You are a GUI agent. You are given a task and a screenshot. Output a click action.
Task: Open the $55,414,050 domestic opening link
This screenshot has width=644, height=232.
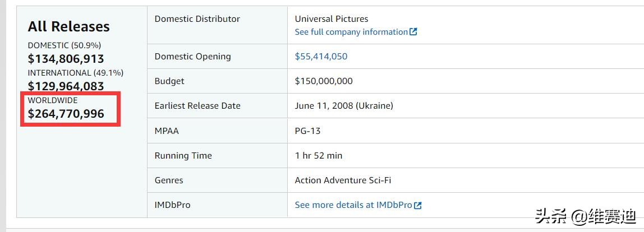click(x=321, y=57)
